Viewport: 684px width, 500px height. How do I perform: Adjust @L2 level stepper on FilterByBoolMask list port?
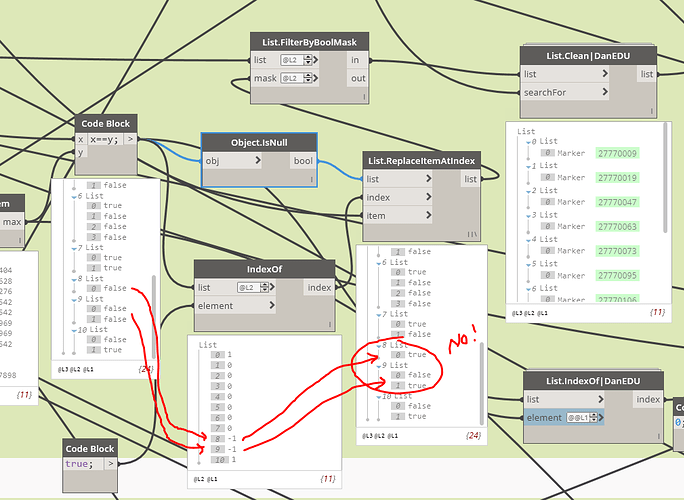coord(308,60)
